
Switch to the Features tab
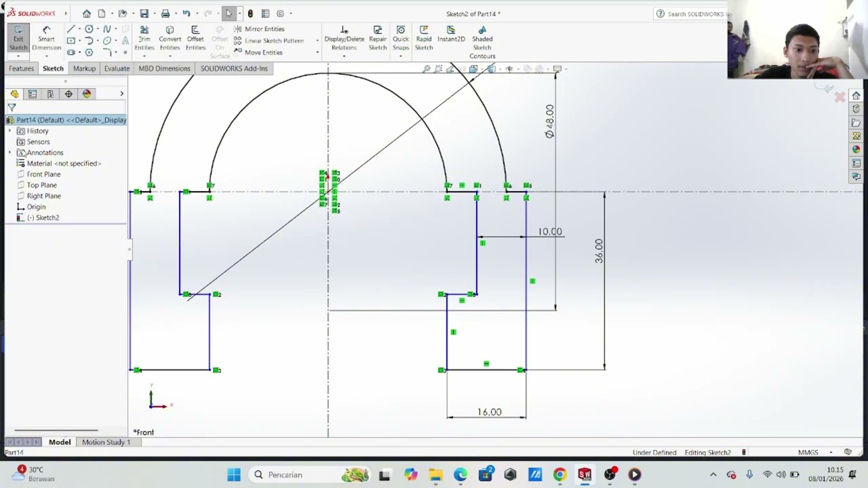tap(21, 68)
